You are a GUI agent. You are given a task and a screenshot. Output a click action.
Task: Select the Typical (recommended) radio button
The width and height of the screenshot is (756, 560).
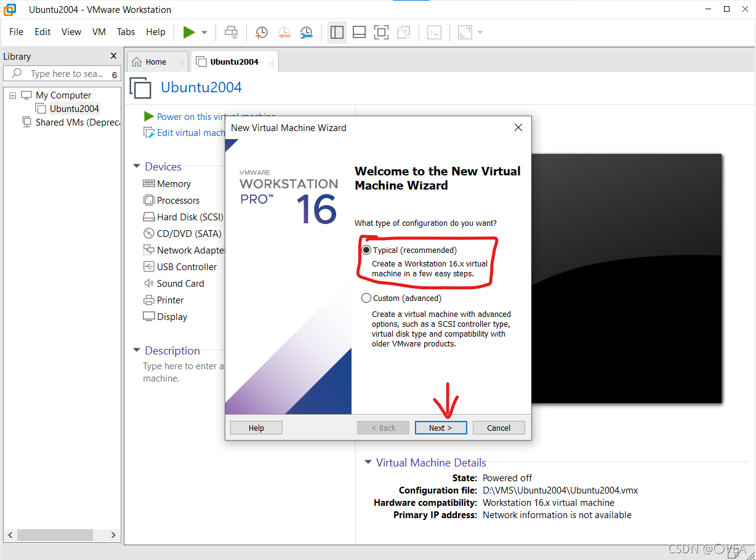pyautogui.click(x=367, y=250)
